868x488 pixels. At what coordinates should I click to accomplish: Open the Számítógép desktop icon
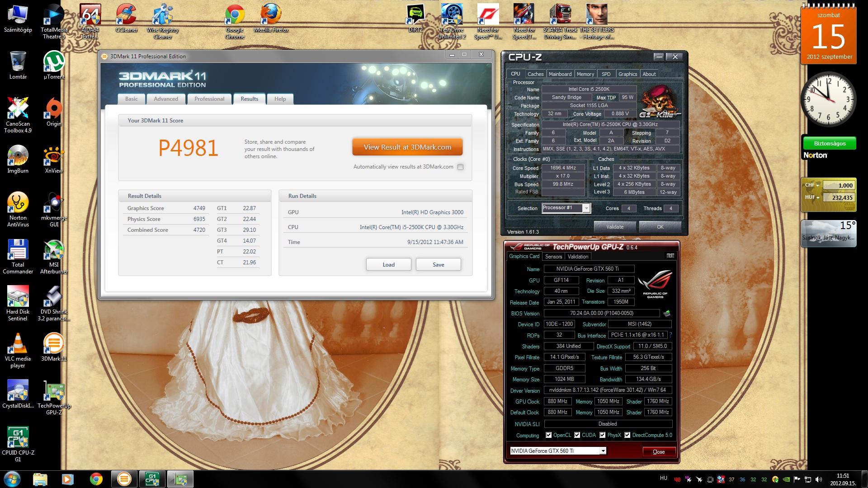[x=18, y=19]
